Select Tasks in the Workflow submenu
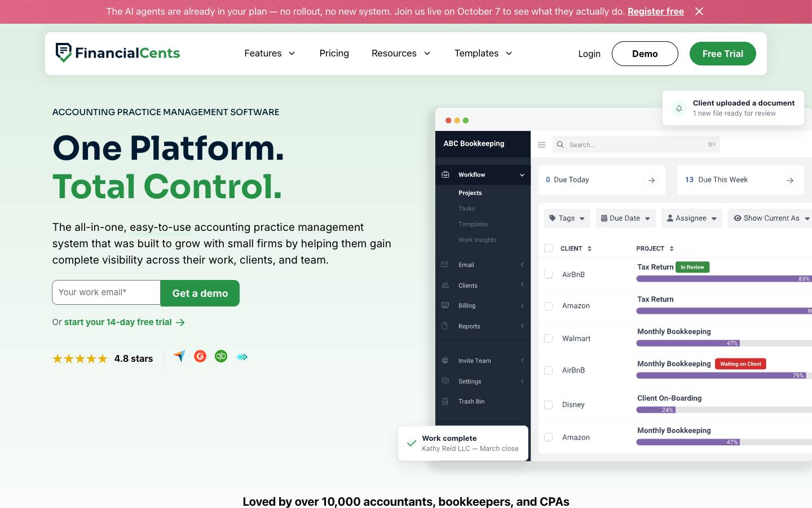812x508 pixels. pyautogui.click(x=466, y=209)
